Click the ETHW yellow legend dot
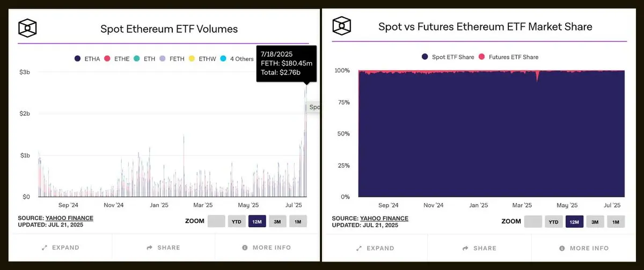The height and width of the screenshot is (270, 644). click(194, 58)
